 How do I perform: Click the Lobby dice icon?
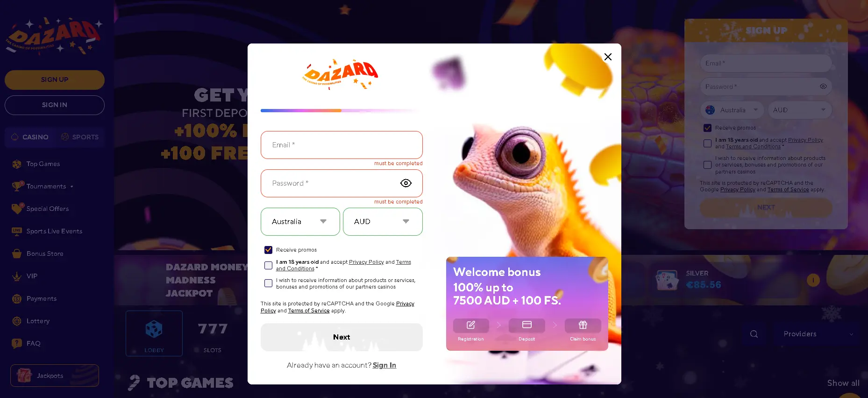click(154, 329)
